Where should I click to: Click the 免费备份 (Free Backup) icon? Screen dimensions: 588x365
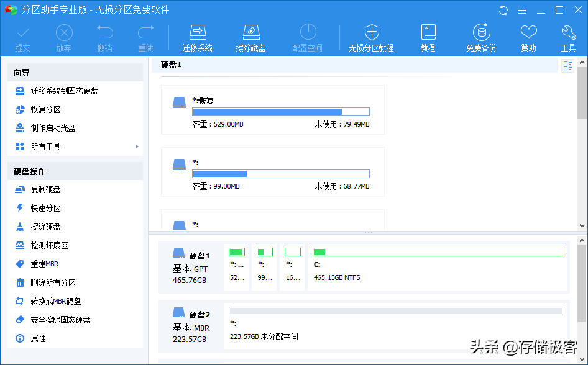tap(482, 36)
